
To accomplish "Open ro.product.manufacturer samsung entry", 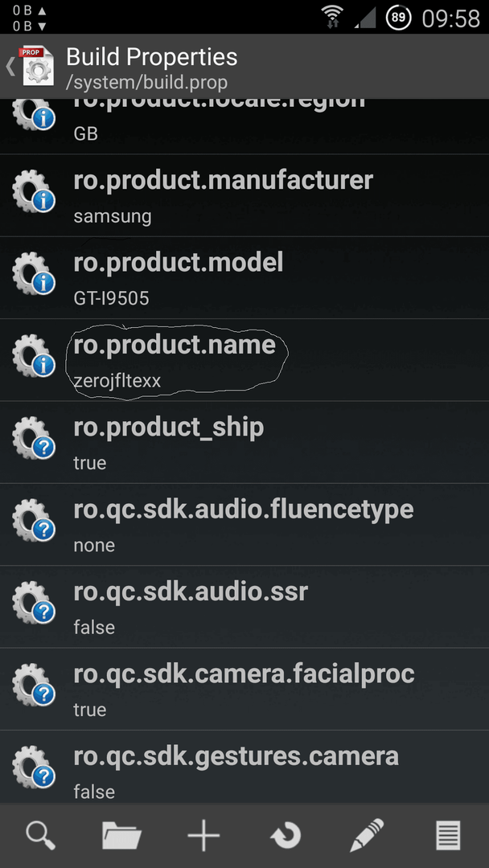I will click(x=244, y=195).
